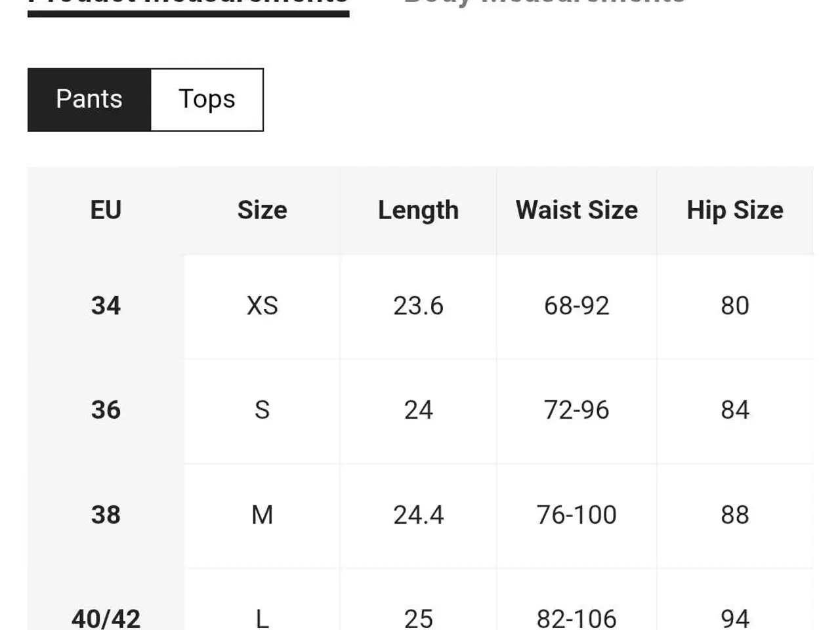Click the Size column header
Screen dimensions: 840x630
262,211
